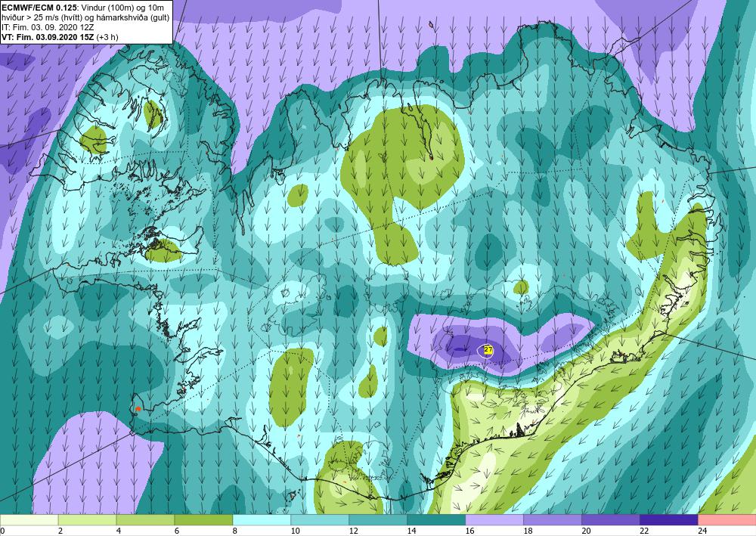Pick the teal 12–14 m/s legend swatch

(x=378, y=520)
